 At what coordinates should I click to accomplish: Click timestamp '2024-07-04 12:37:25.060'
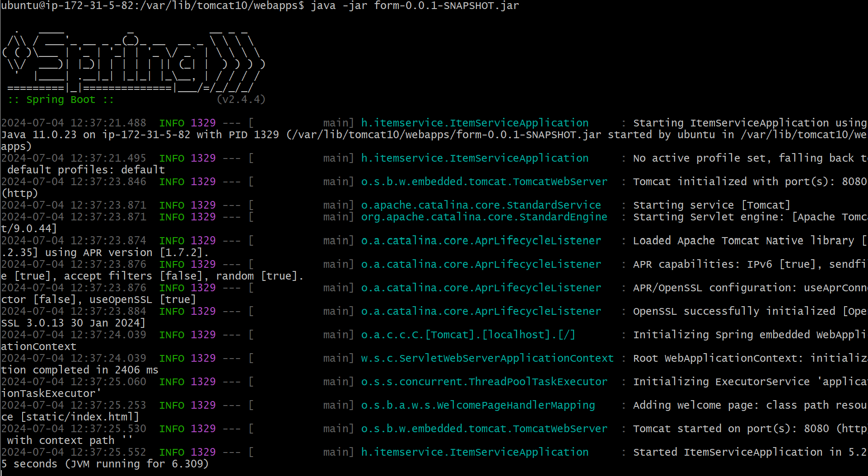click(x=74, y=382)
